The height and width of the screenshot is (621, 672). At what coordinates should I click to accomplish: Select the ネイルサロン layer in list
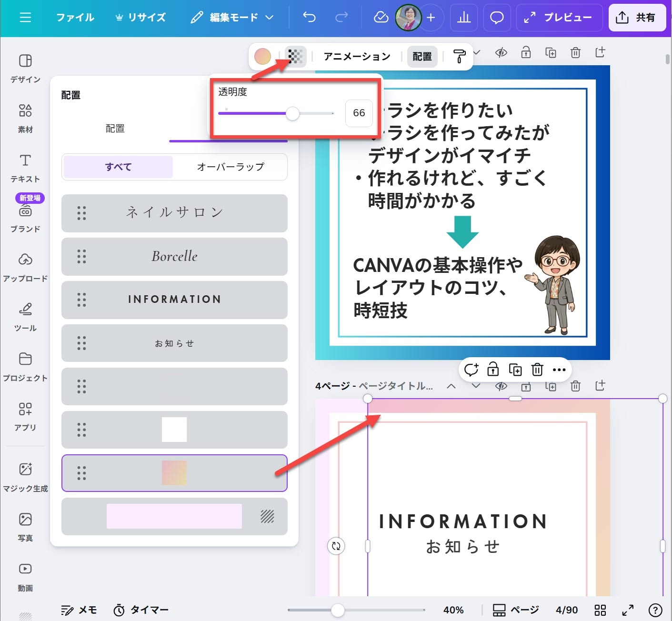174,212
